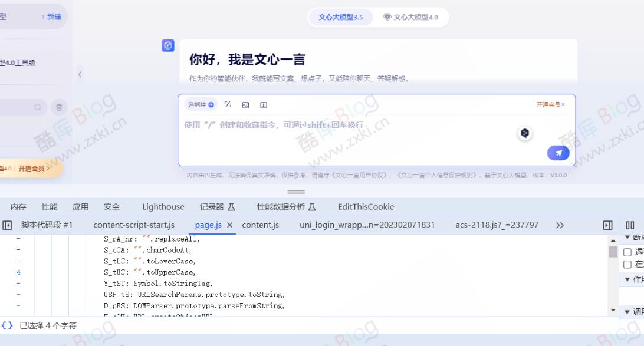Click the image upload icon in the input toolbar
The image size is (644, 346).
[246, 104]
